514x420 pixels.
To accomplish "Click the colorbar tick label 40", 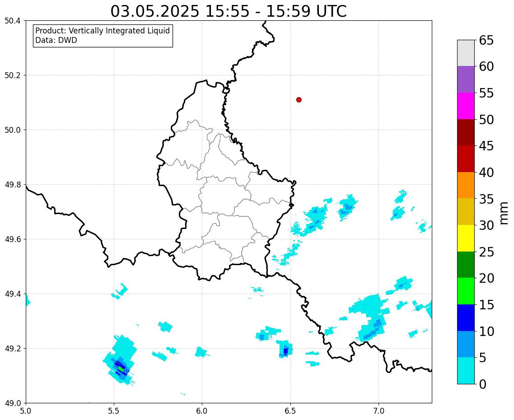I will [x=486, y=173].
